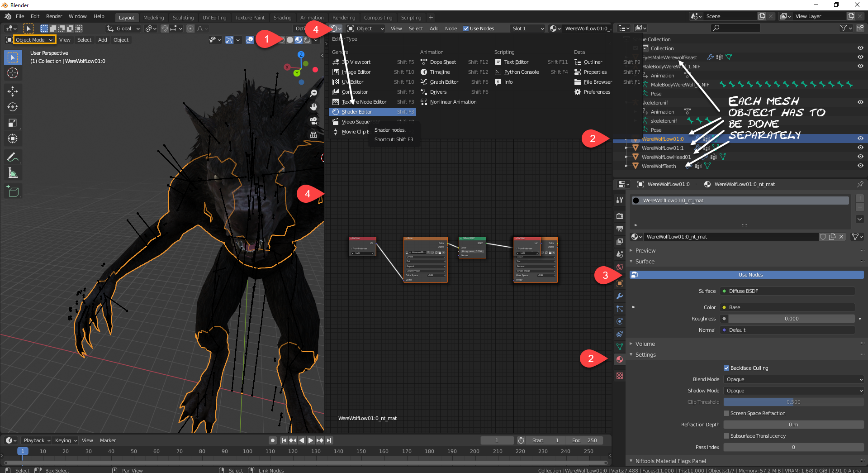Click the Use Nodes button in Surface panel
Viewport: 868px width, 473px height.
click(x=750, y=275)
